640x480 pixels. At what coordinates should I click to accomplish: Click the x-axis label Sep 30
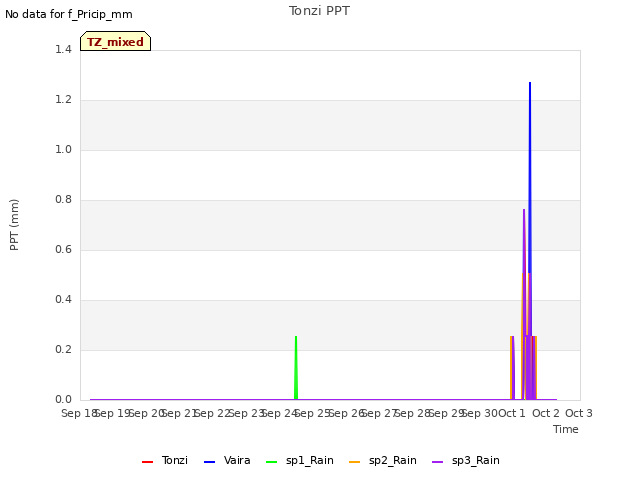(x=480, y=413)
